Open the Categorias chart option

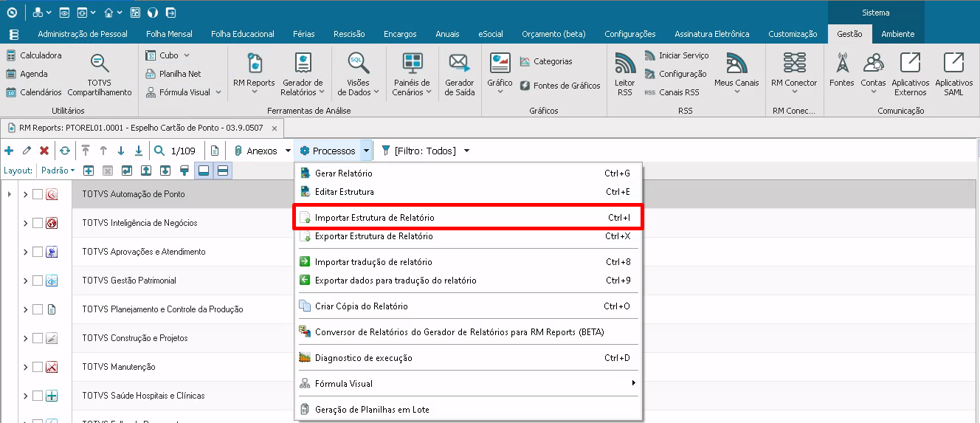click(x=546, y=61)
